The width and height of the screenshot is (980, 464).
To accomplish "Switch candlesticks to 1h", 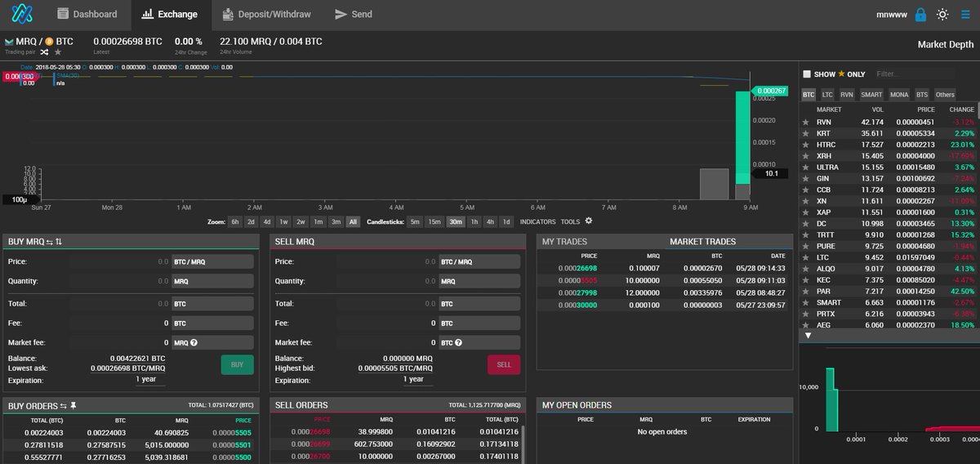I will coord(474,221).
